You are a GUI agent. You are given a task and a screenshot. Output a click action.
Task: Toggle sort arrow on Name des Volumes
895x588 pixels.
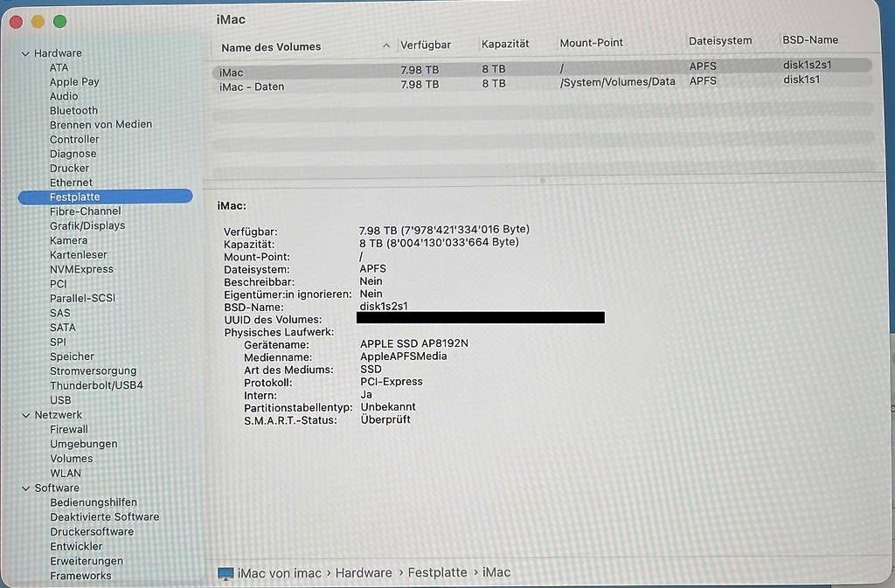coord(386,45)
